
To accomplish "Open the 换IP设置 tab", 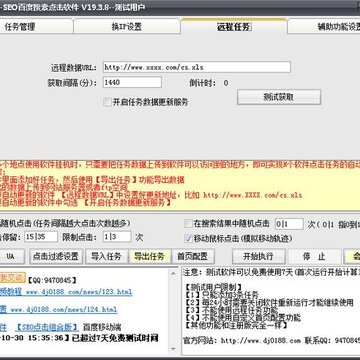I will tap(127, 27).
